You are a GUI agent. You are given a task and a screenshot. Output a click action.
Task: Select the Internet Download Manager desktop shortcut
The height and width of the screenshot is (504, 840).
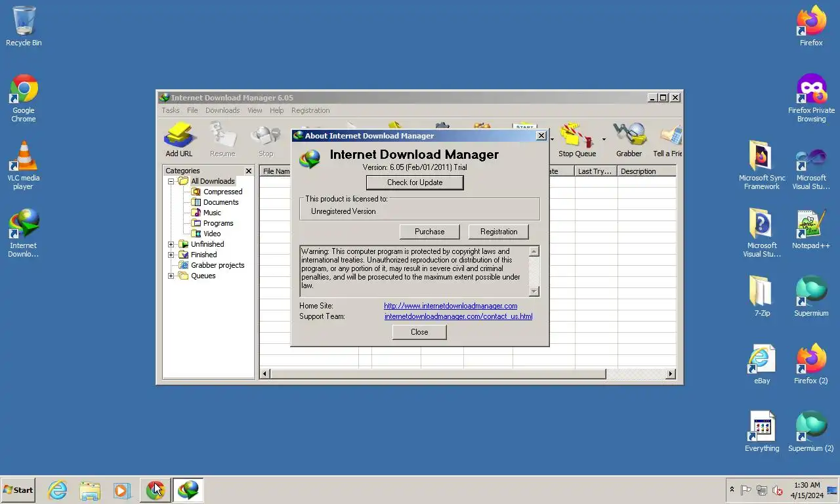click(x=24, y=233)
